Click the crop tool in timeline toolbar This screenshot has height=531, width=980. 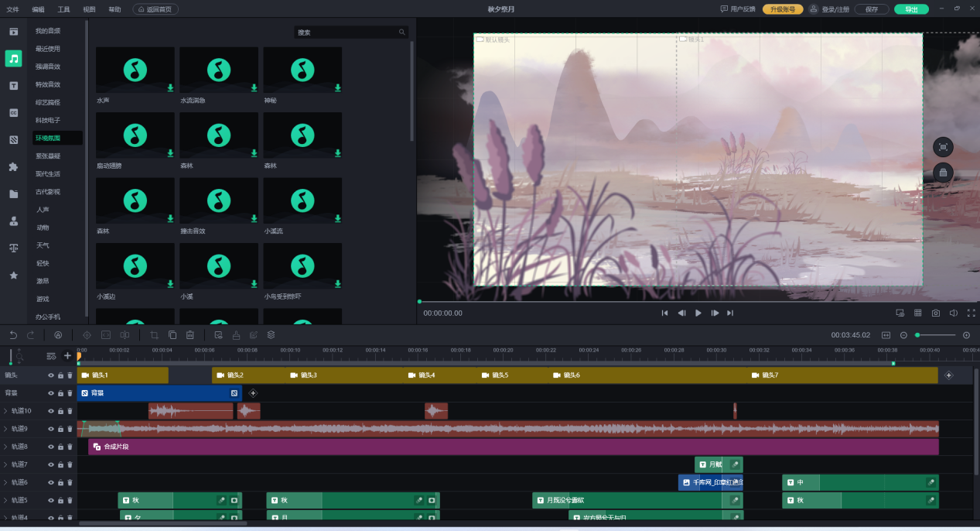point(154,335)
